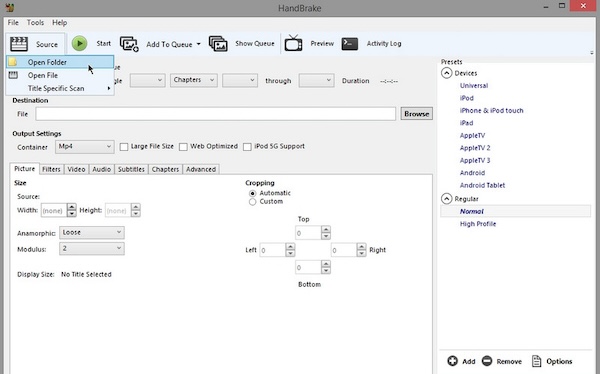This screenshot has height=374, width=600.
Task: Click the Add To Queue picture icon
Action: [129, 44]
